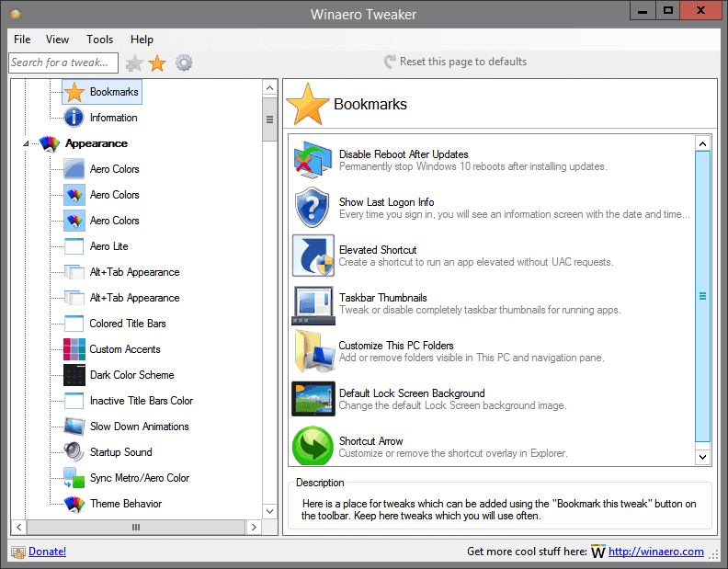Select the Bookmarks star icon in tree
The width and height of the screenshot is (728, 569).
tap(74, 92)
